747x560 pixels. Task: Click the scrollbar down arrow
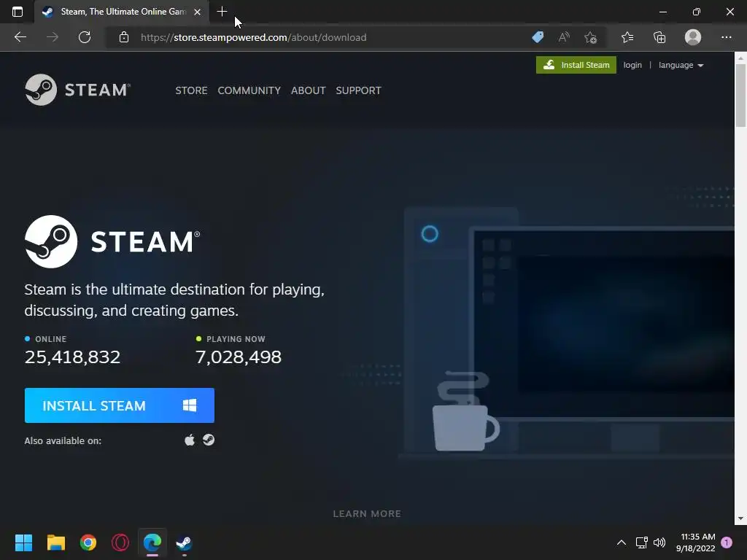point(740,518)
